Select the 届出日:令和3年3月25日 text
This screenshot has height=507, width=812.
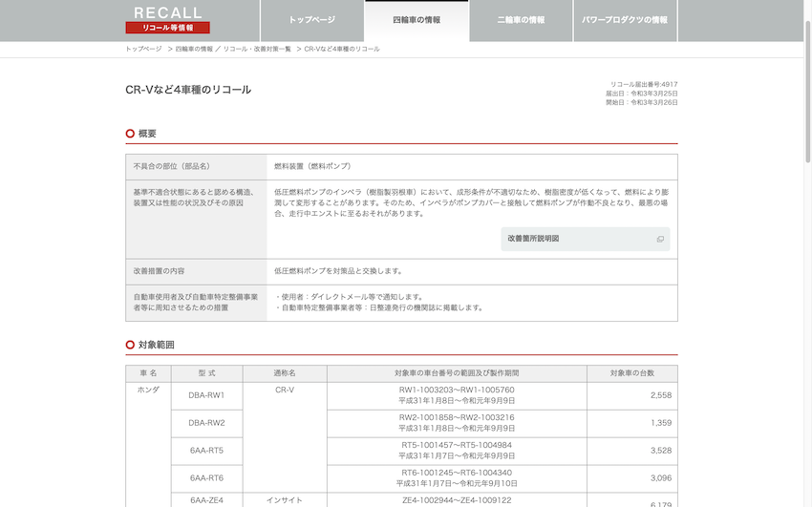642,94
